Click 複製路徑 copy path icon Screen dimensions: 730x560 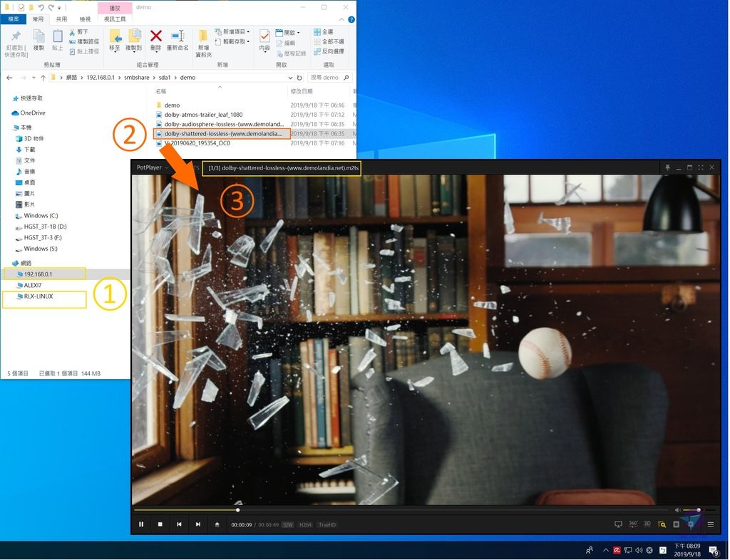coord(72,42)
